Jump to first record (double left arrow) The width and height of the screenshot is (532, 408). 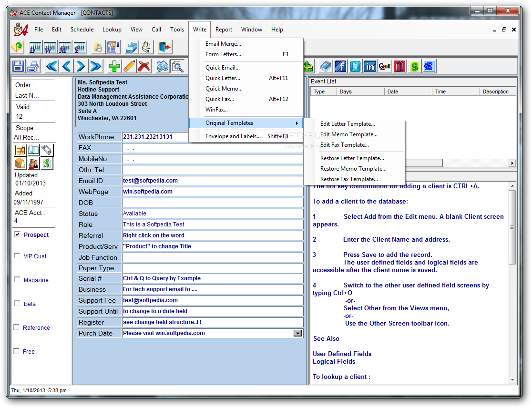tap(51, 66)
